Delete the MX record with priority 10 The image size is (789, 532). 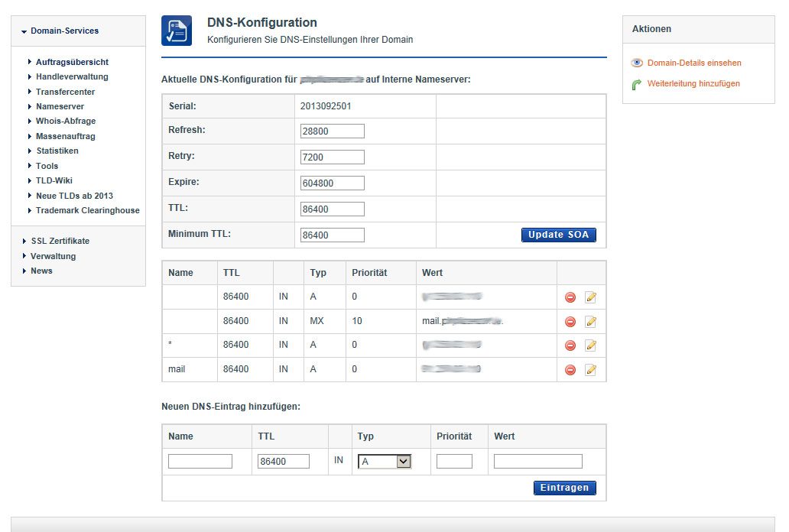click(x=570, y=322)
